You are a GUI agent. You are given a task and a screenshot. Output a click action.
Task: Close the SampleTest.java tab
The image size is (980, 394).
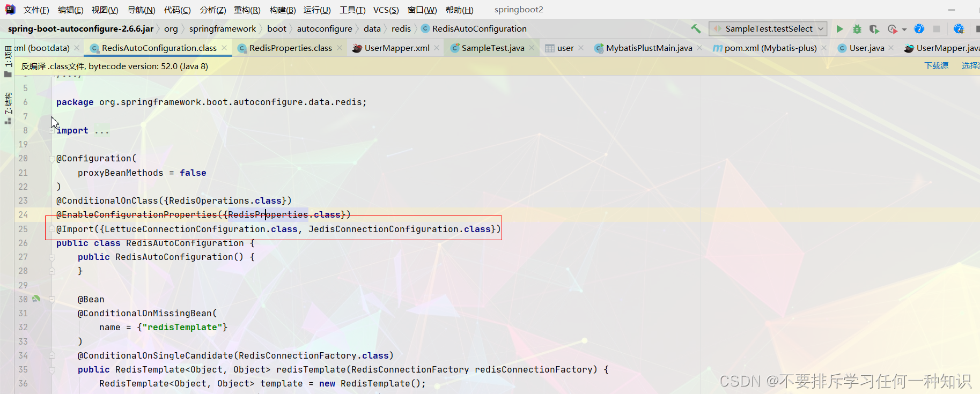(532, 48)
